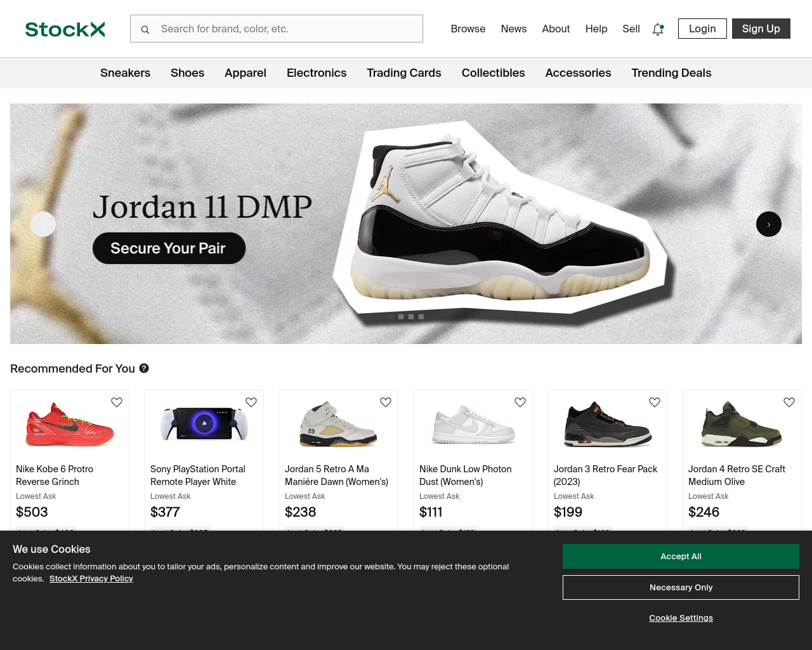Select the last carousel indicator dot
The height and width of the screenshot is (650, 812).
pyautogui.click(x=421, y=317)
